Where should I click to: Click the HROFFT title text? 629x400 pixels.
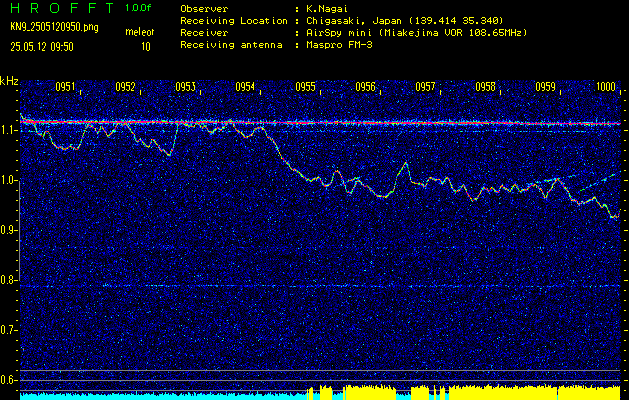click(x=63, y=8)
